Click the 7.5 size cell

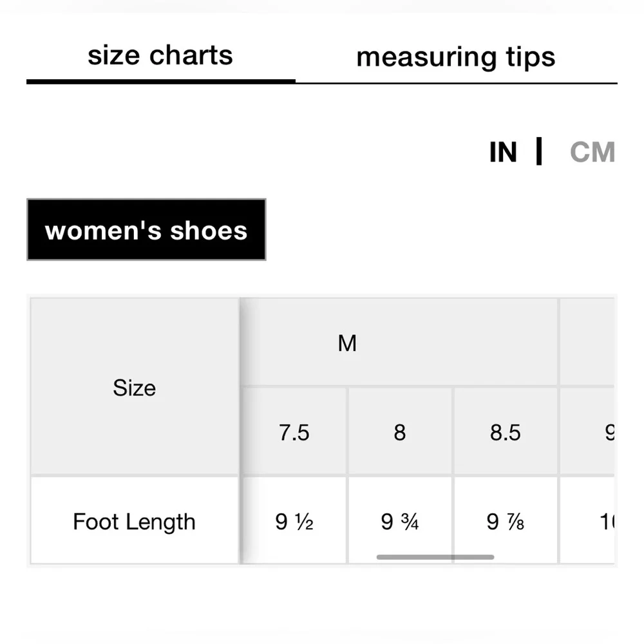coord(294,432)
